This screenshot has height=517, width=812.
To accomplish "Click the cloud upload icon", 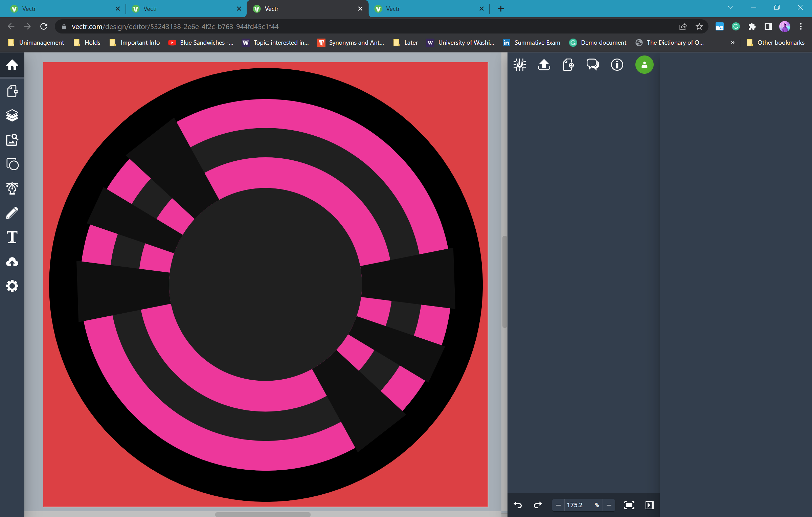I will pyautogui.click(x=12, y=262).
